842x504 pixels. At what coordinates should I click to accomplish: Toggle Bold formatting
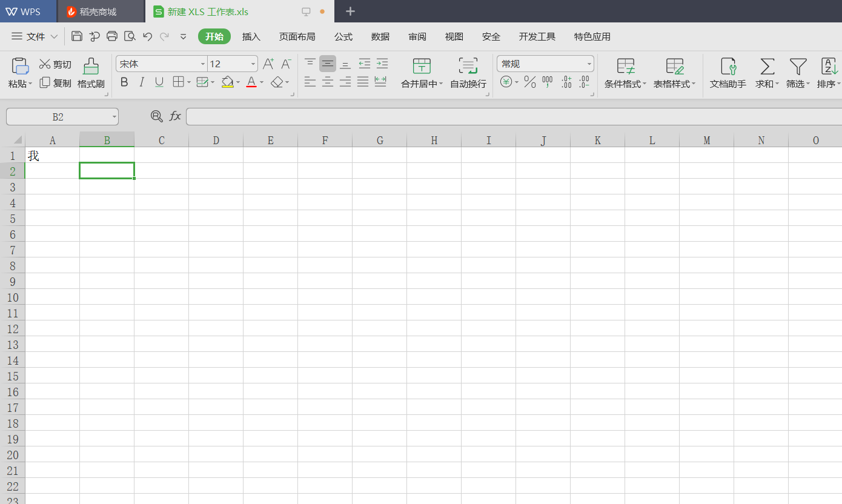(x=124, y=82)
